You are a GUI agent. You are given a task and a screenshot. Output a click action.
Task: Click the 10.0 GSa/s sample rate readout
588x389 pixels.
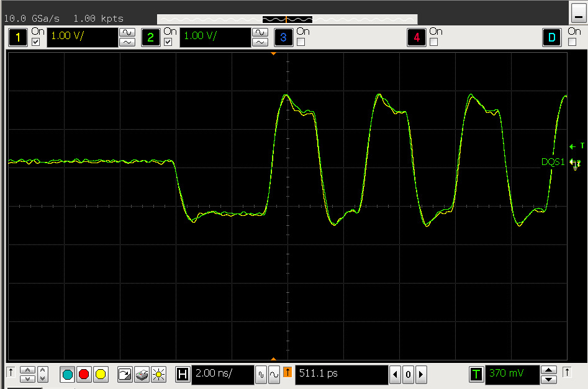(32, 19)
